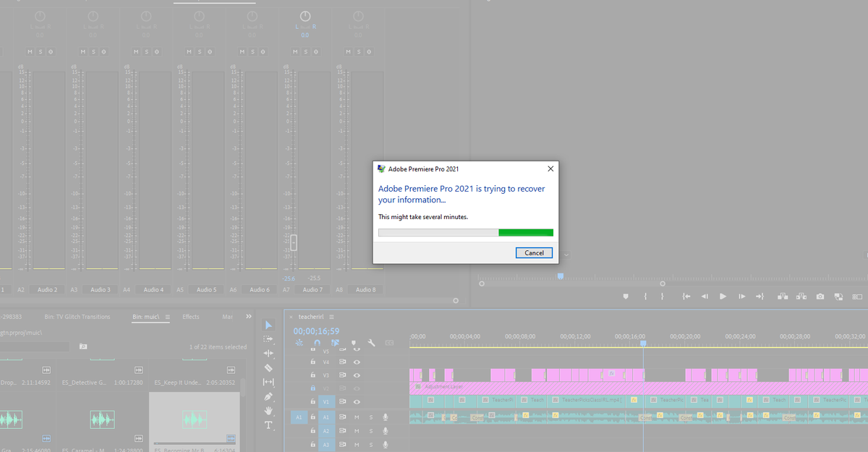Select the Hand tool

(x=268, y=411)
